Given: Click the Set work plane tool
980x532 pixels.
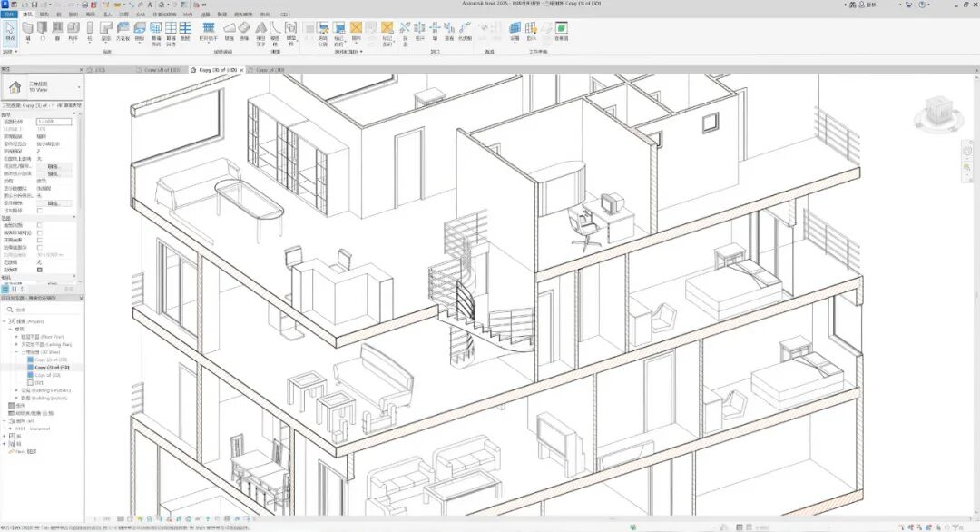Looking at the screenshot, I should (515, 31).
